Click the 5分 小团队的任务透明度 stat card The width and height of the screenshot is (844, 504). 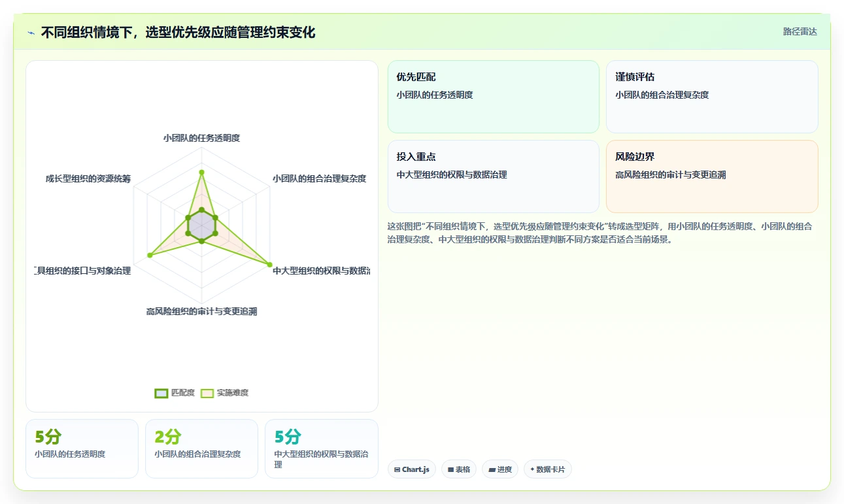[82, 448]
